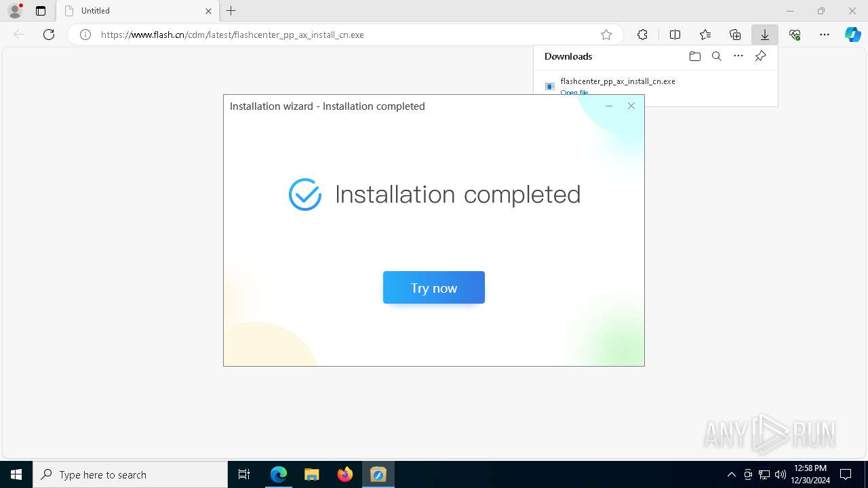Open the Edge profile avatar
868x488 pixels.
[x=14, y=11]
